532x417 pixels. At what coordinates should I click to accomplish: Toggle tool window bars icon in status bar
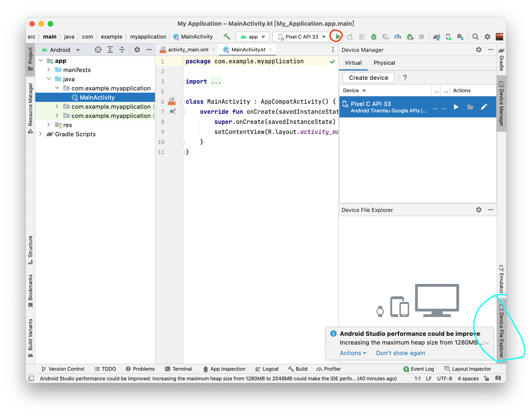point(31,378)
